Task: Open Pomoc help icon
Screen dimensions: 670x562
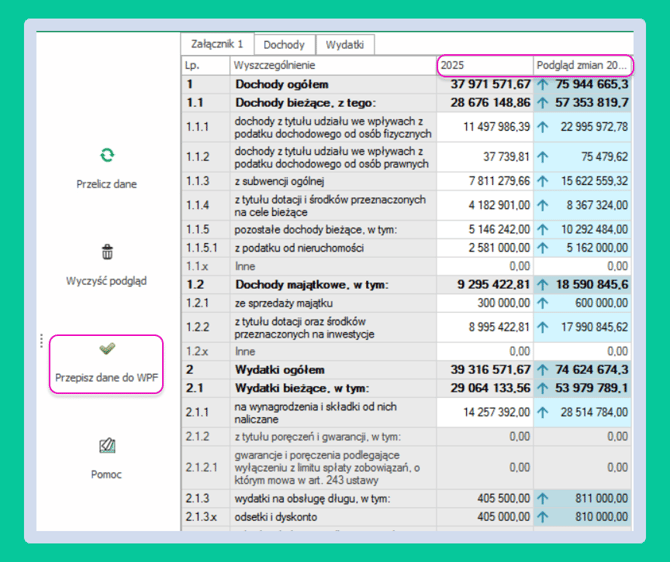Action: 107,445
